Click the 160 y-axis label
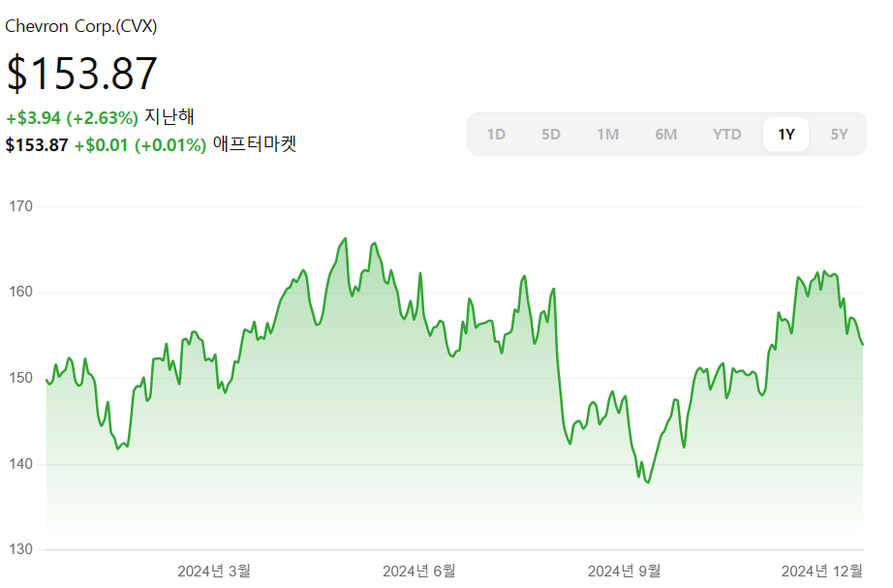 click(x=20, y=292)
